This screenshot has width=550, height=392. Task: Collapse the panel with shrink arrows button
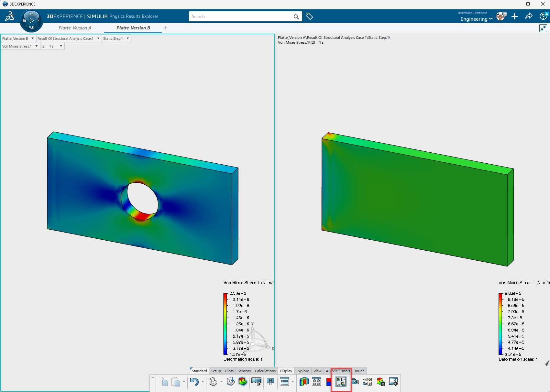click(543, 28)
